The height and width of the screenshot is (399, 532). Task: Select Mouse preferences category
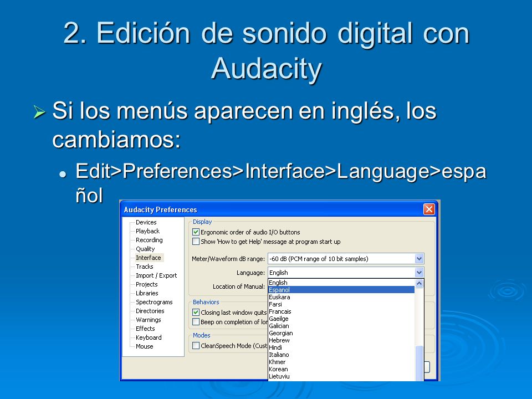(144, 346)
